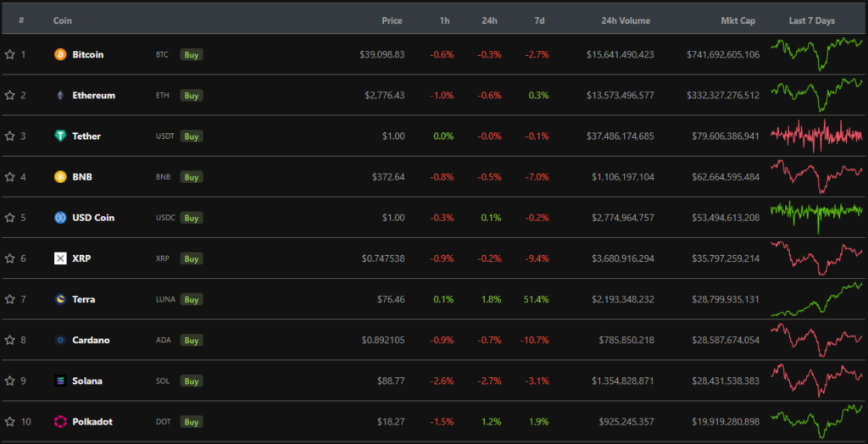Click the yellow BNB logo icon
868x444 pixels.
(x=60, y=177)
